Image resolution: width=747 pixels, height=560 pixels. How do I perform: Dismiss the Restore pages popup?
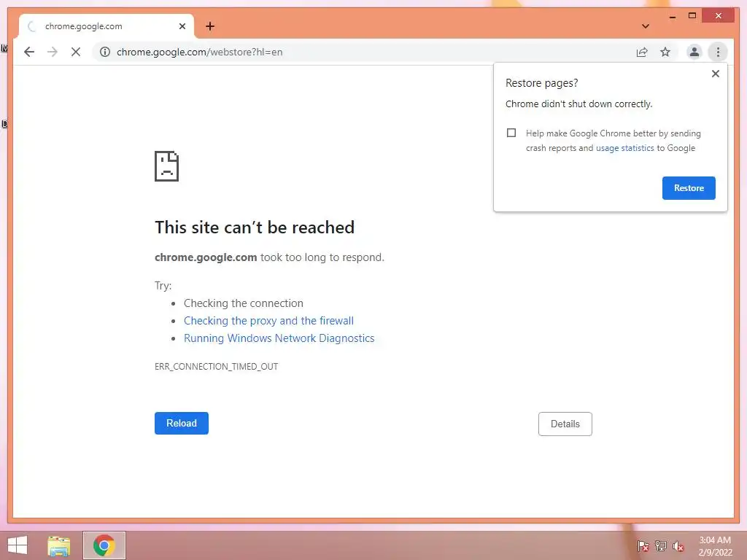(x=715, y=74)
